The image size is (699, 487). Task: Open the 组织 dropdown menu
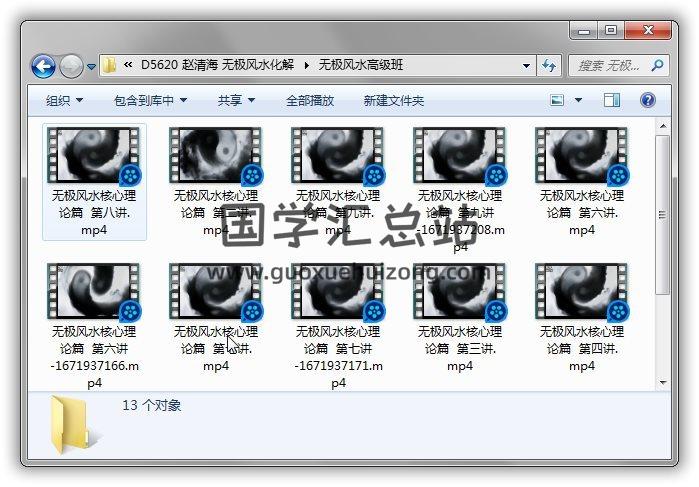point(64,101)
